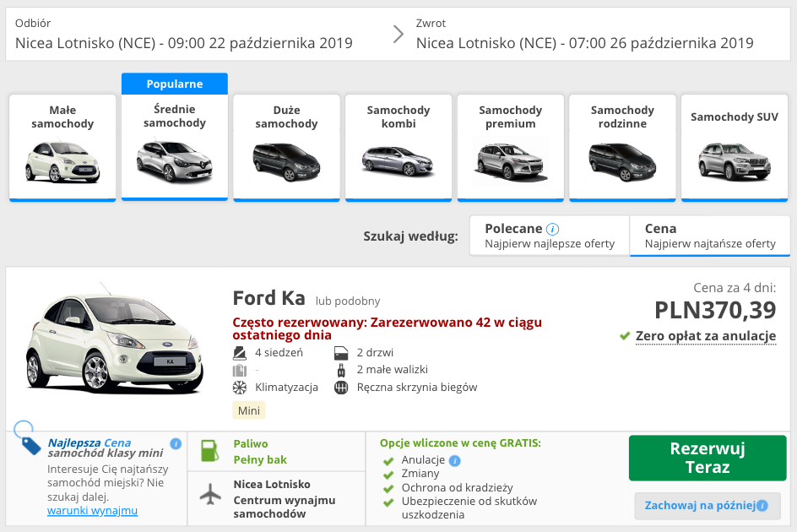Select the Samochody SUV category
Viewport: 797px width, 532px height.
point(734,148)
